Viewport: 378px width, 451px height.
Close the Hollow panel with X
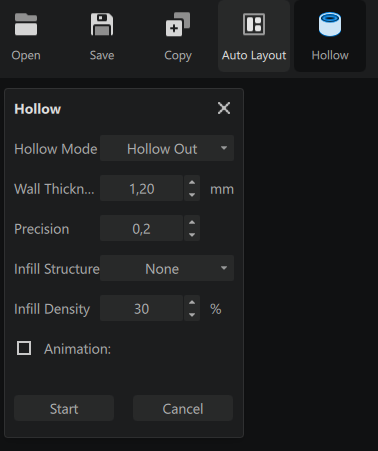(x=224, y=108)
